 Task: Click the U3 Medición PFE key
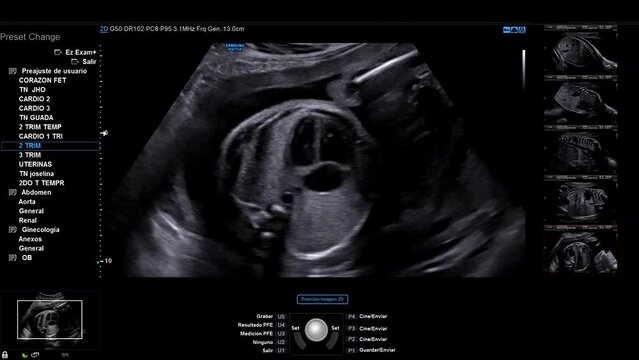click(281, 333)
